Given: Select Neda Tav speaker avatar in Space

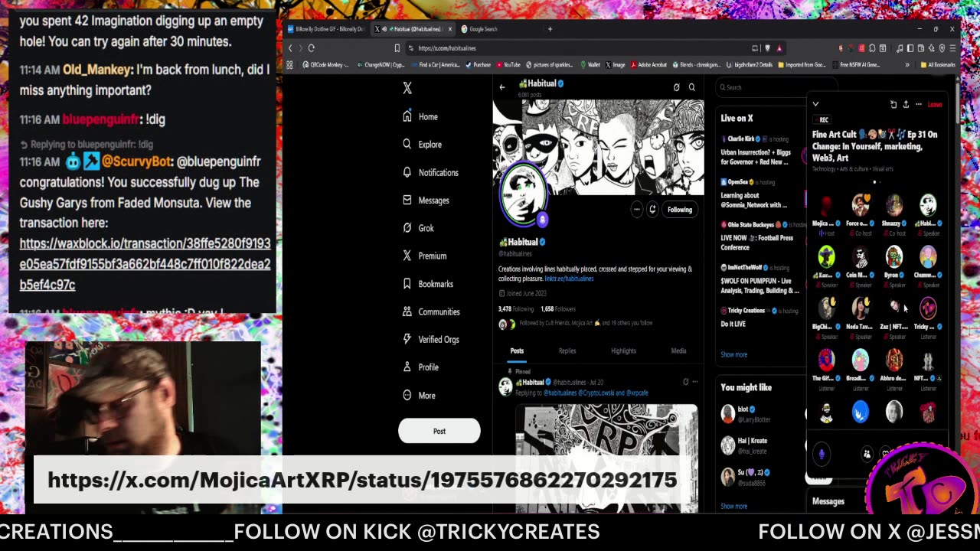Looking at the screenshot, I should [861, 308].
